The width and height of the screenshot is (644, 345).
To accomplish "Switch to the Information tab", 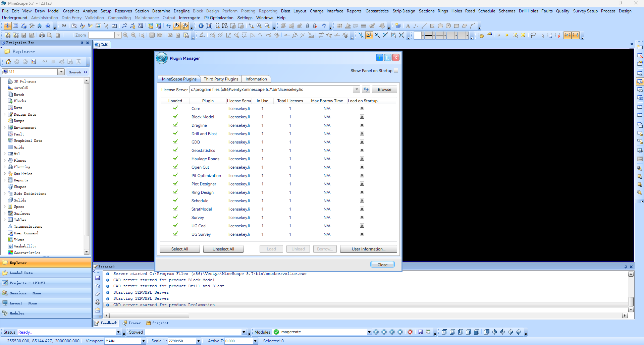I will 256,79.
